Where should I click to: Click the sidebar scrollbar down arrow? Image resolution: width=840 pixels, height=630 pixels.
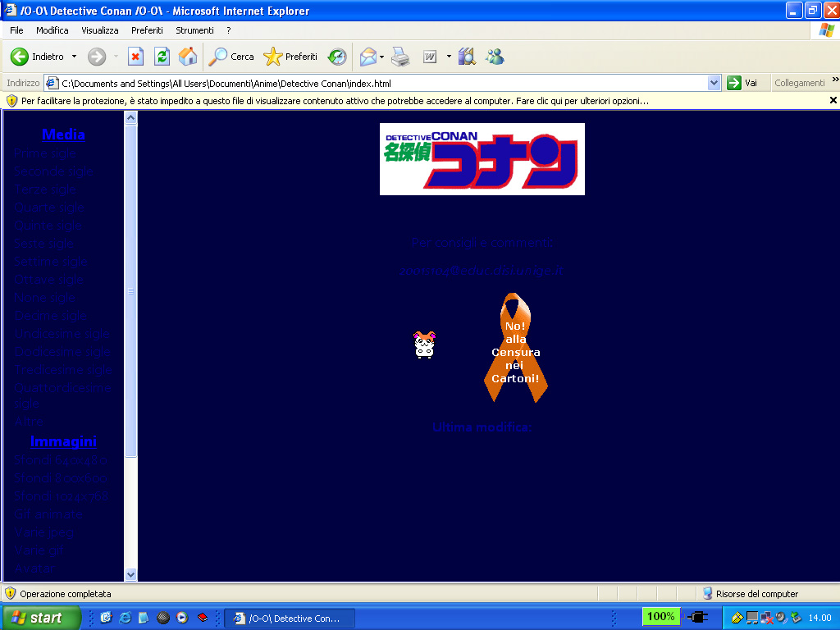(x=130, y=574)
